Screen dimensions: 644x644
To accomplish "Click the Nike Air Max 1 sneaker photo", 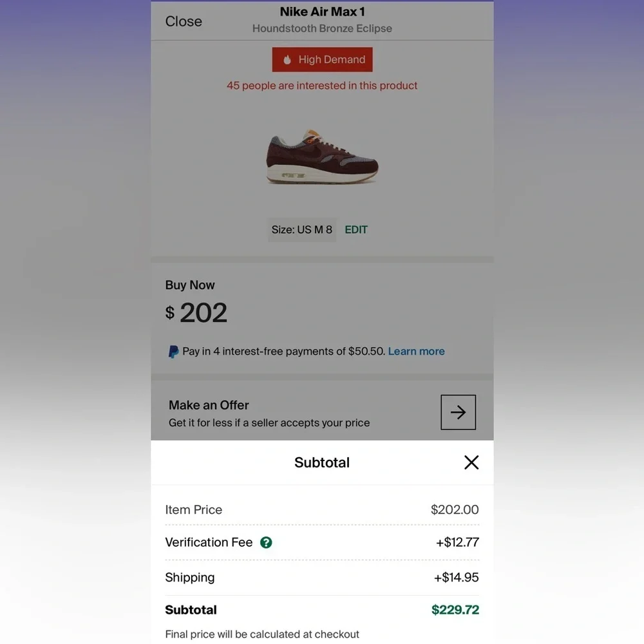I will (322, 158).
